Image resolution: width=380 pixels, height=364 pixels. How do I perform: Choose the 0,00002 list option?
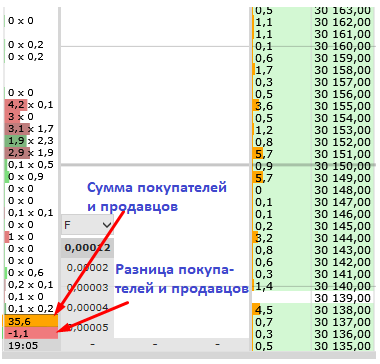87,267
